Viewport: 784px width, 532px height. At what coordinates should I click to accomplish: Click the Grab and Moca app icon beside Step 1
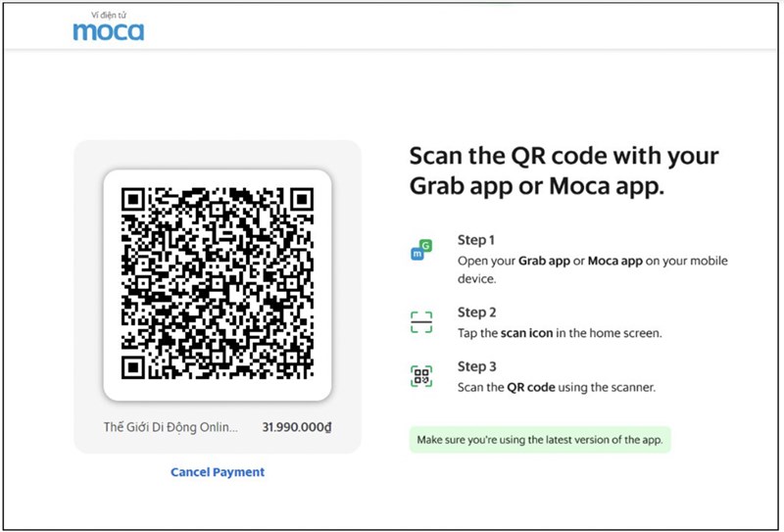(x=420, y=251)
